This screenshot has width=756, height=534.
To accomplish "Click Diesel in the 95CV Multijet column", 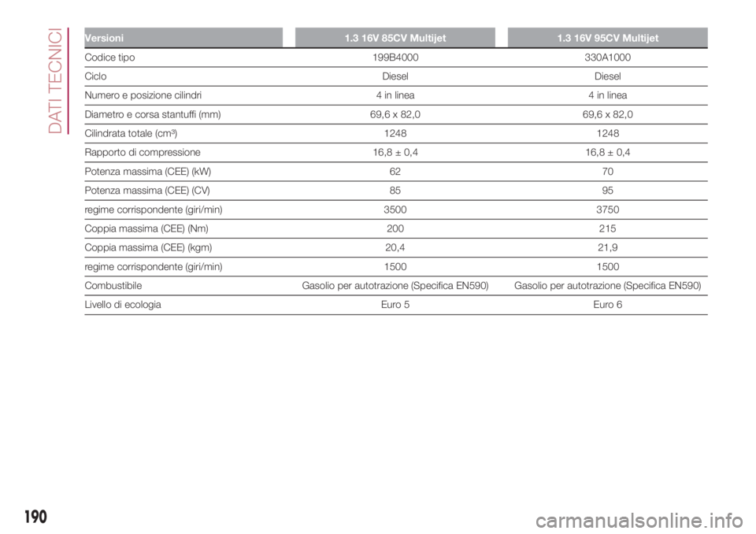I will click(607, 76).
